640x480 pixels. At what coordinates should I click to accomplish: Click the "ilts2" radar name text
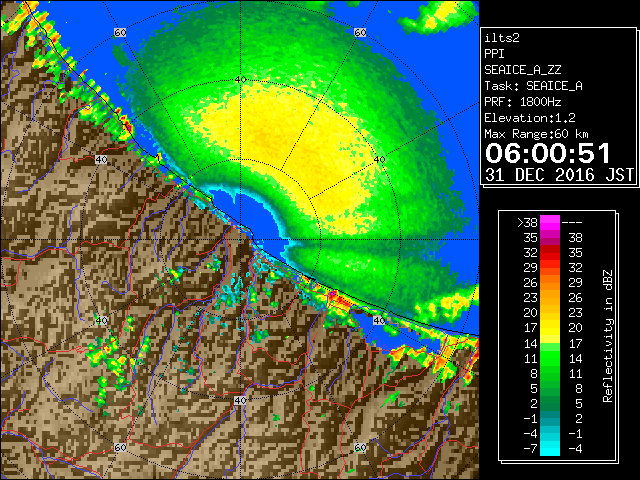coord(502,38)
